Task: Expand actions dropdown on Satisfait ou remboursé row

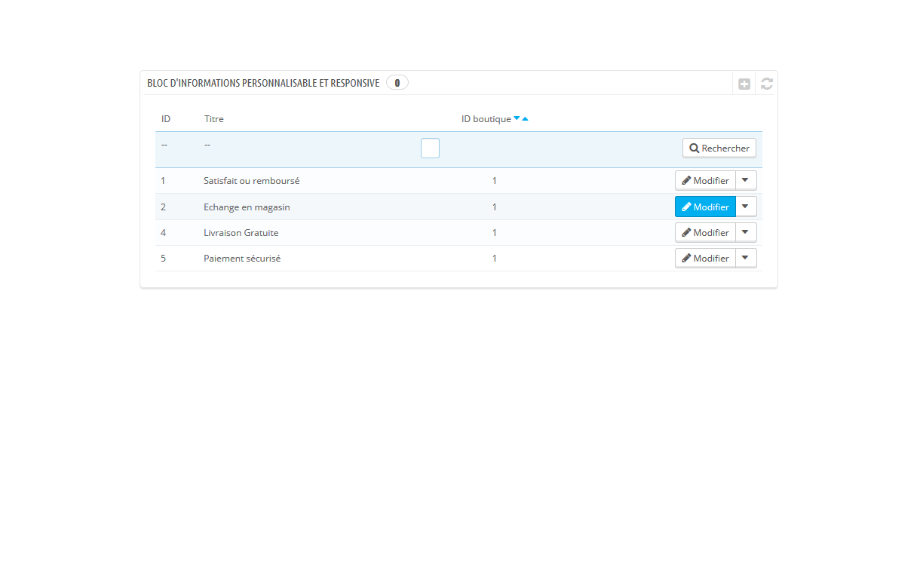Action: [x=745, y=180]
